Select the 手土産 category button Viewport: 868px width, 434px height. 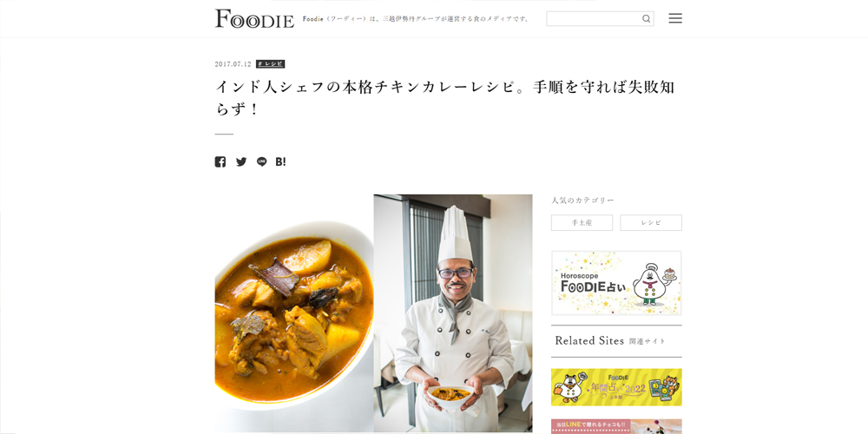[582, 222]
